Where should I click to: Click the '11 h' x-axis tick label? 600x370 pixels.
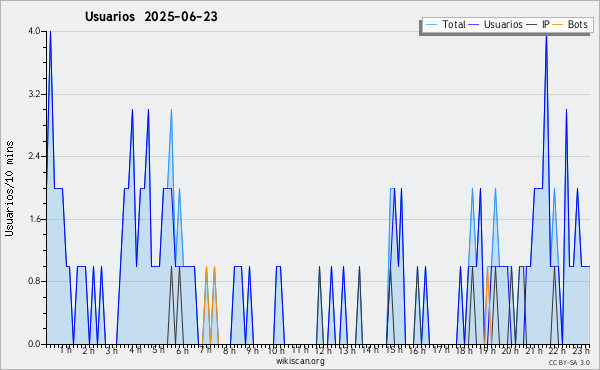click(300, 350)
